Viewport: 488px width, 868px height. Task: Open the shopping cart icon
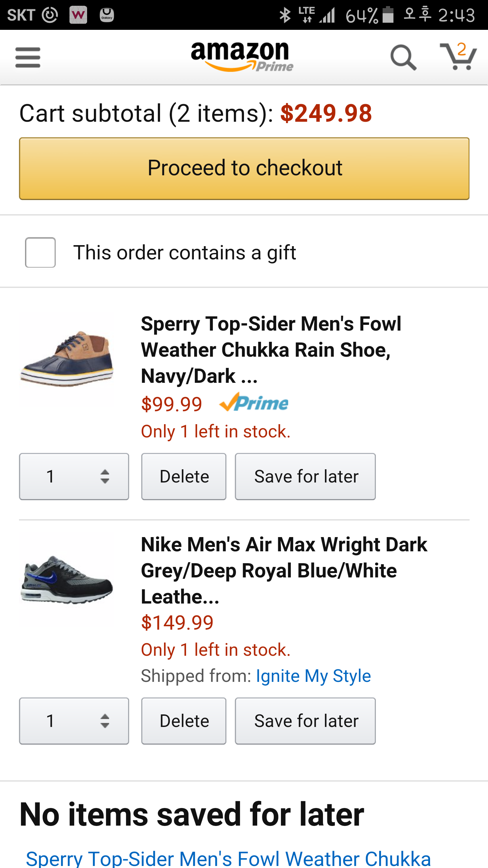point(458,57)
